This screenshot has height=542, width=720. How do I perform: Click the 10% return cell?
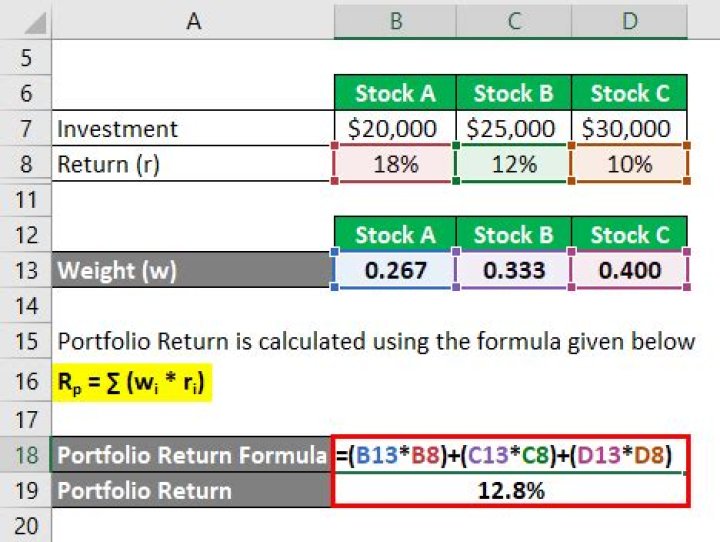[x=629, y=164]
